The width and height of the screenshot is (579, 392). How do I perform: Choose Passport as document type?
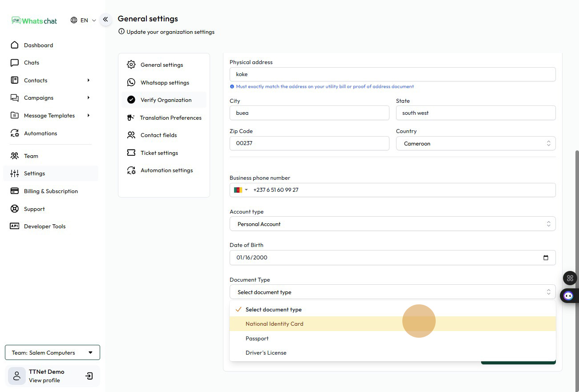tap(257, 339)
